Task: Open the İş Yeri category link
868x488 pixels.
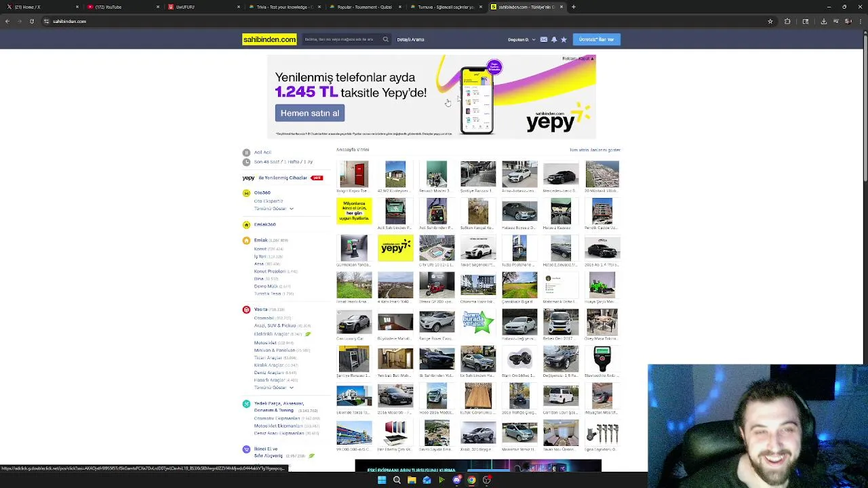Action: pyautogui.click(x=260, y=257)
